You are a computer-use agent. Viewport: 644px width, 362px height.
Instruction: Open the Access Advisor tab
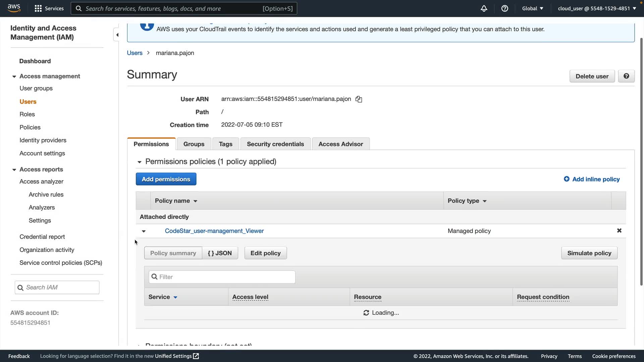340,144
